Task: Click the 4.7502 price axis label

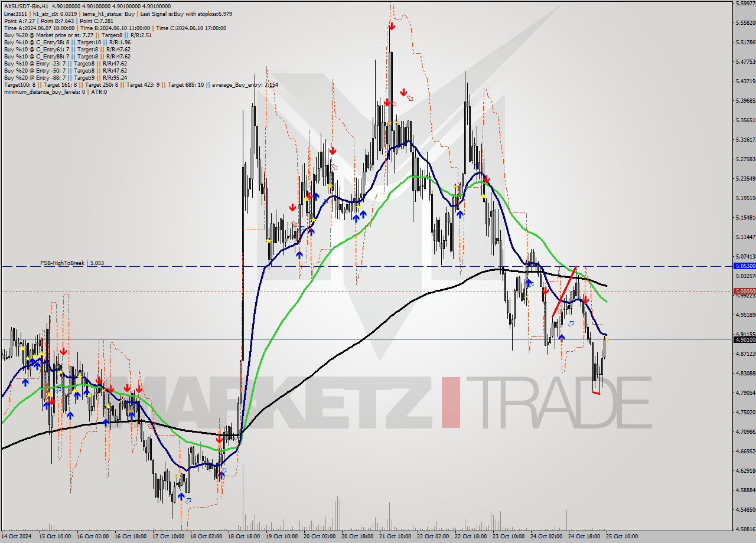Action: (745, 413)
